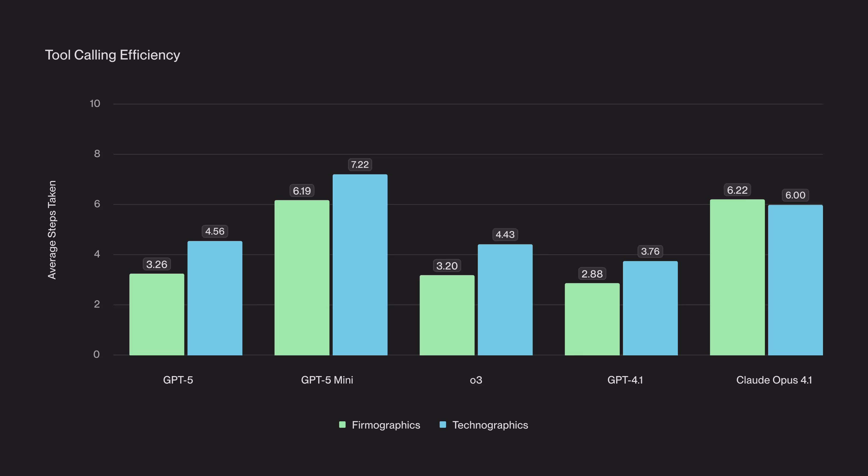Click the GPT-5 Mini axis label
This screenshot has height=476, width=868.
coord(327,380)
